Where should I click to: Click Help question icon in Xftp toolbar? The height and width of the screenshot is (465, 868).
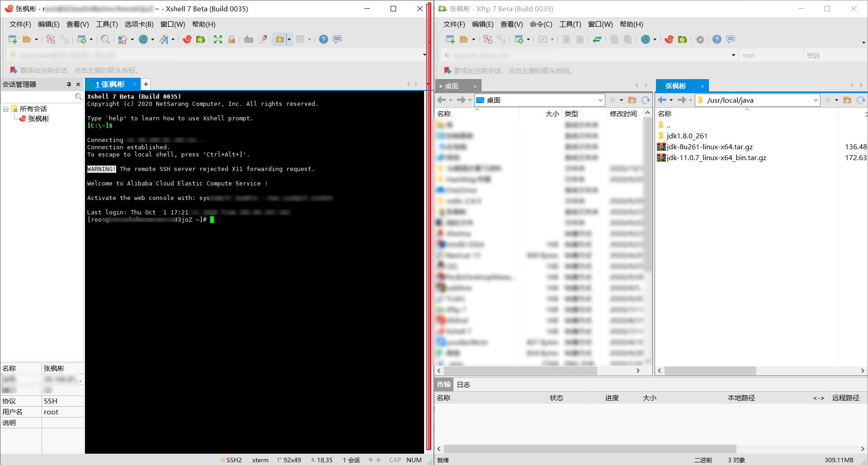pos(717,39)
